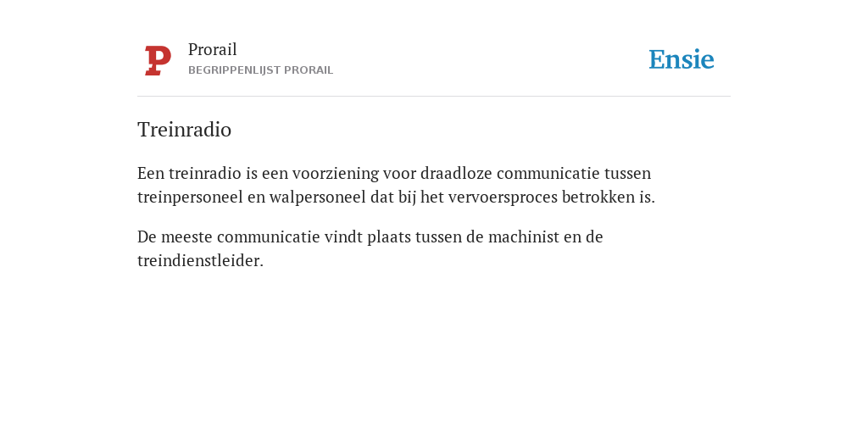Click the paragraph starting with 'Een treinradio is'
This screenshot has height=434, width=868.
coord(397,185)
